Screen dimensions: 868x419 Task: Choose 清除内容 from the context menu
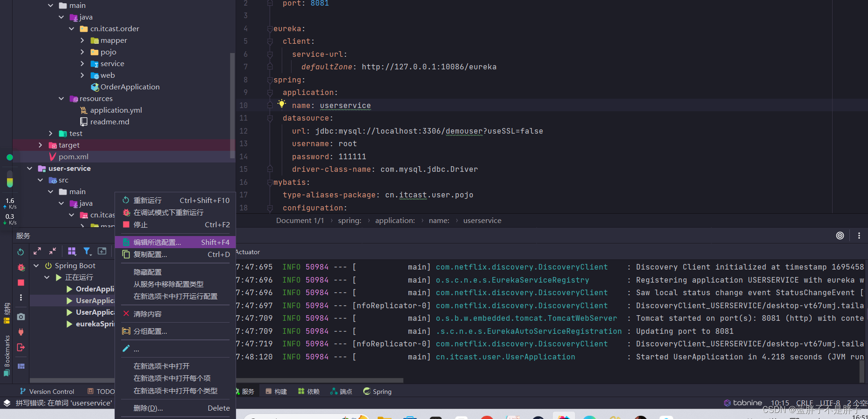[x=176, y=314]
